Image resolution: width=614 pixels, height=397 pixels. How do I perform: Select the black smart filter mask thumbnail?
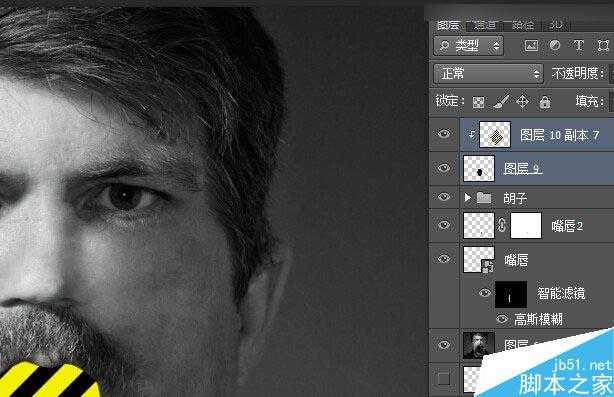coord(511,294)
